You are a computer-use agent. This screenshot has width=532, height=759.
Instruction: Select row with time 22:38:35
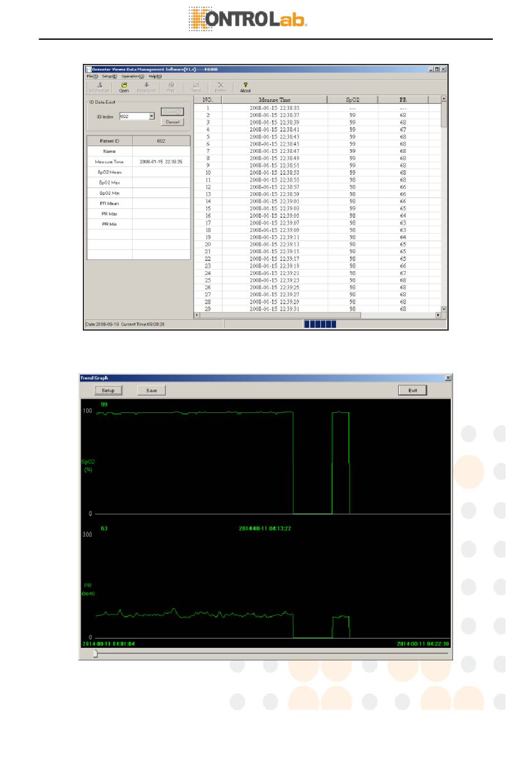point(317,108)
